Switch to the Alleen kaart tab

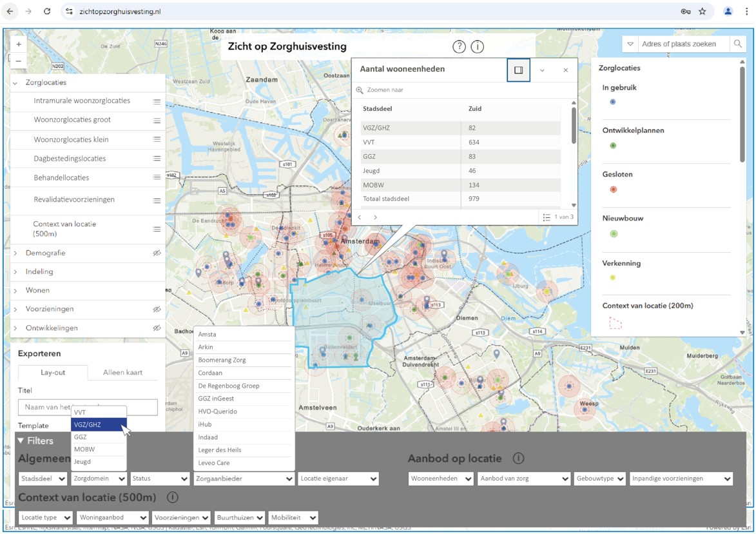[123, 372]
